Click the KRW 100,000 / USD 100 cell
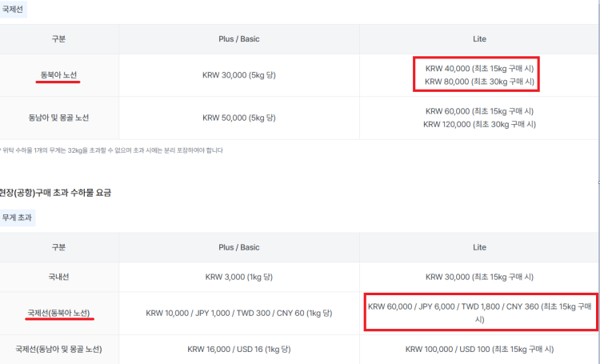The image size is (600, 364). pyautogui.click(x=479, y=349)
